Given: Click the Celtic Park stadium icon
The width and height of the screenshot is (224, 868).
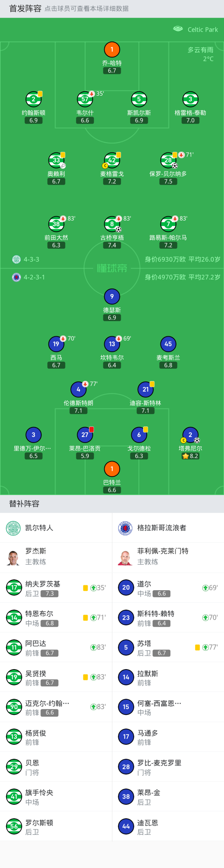Looking at the screenshot, I should point(178,29).
